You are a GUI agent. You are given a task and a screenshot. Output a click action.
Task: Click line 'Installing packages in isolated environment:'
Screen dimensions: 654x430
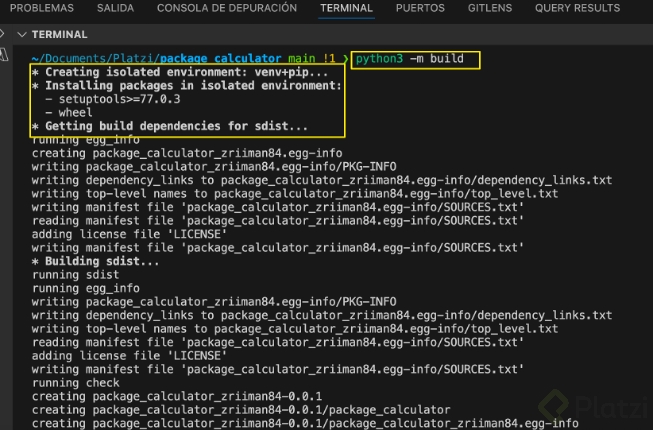pos(186,85)
